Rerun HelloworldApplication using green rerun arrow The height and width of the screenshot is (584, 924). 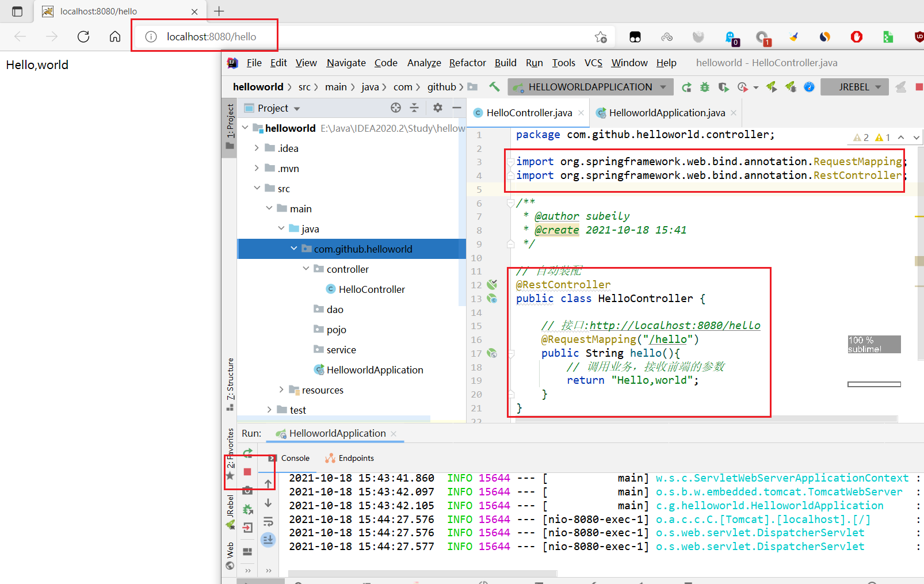[x=247, y=453]
